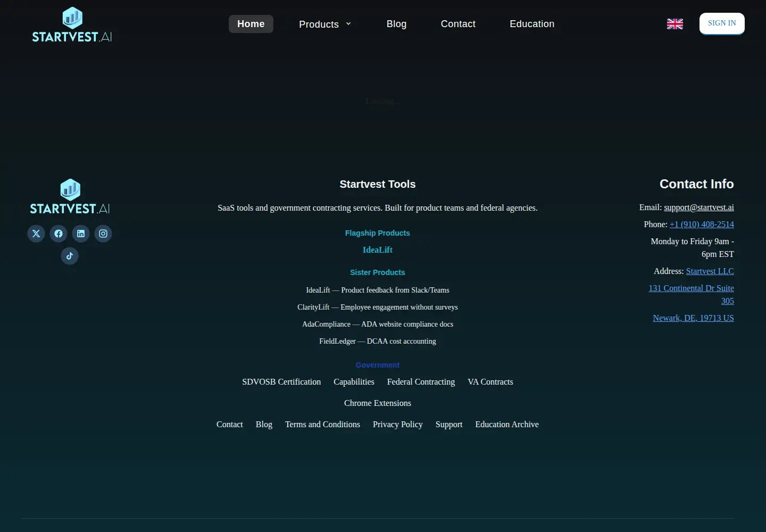Open Chrome Extensions link
The width and height of the screenshot is (766, 532).
[x=378, y=403]
